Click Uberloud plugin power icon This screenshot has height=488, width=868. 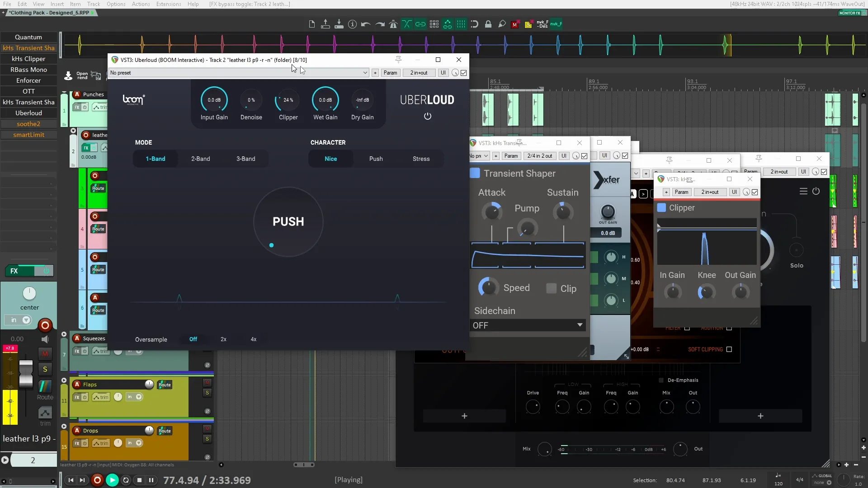coord(427,116)
